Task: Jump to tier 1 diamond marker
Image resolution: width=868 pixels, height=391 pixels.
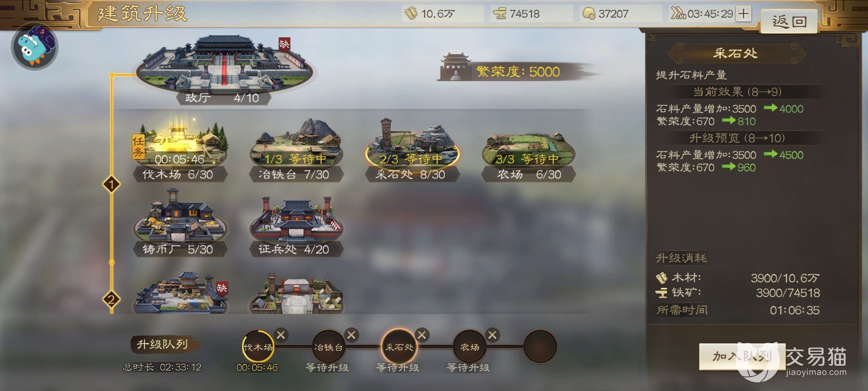Action: pos(111,185)
